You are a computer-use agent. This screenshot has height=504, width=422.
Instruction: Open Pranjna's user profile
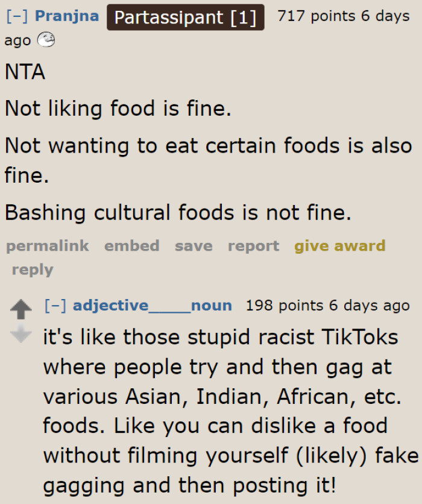66,16
